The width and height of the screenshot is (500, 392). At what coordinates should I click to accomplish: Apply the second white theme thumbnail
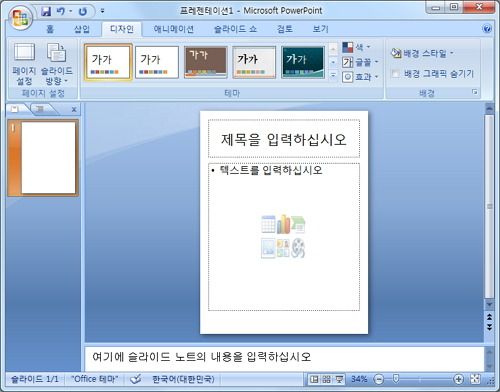(x=157, y=62)
